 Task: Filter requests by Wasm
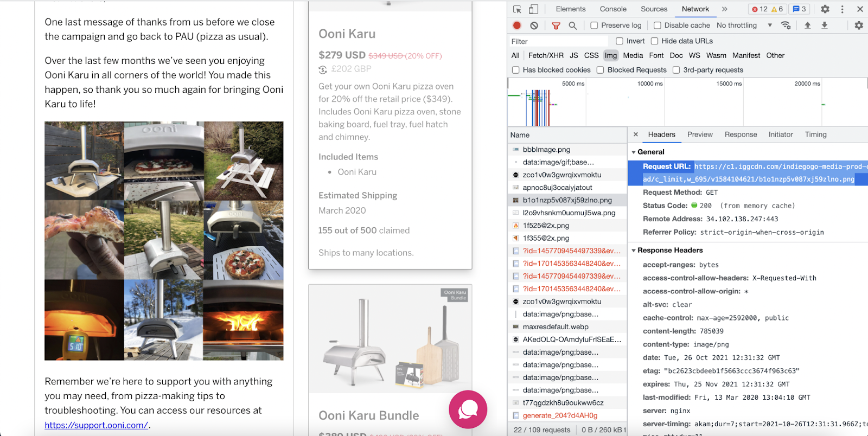pyautogui.click(x=716, y=56)
